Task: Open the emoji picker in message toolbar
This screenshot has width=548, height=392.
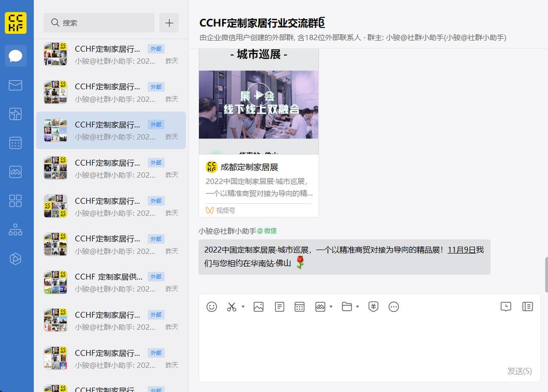Action: tap(212, 307)
